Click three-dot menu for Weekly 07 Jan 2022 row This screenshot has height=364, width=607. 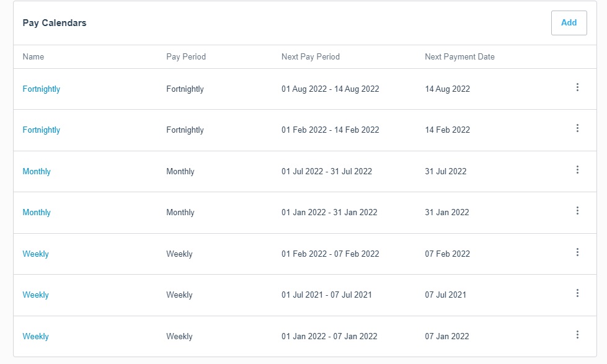point(577,335)
